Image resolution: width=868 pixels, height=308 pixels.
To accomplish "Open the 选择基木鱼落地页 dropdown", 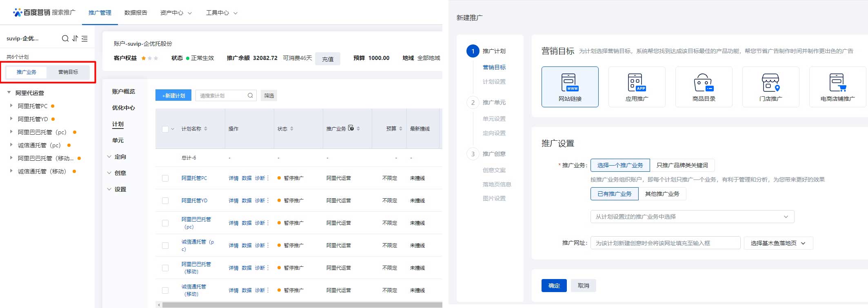I will (778, 243).
